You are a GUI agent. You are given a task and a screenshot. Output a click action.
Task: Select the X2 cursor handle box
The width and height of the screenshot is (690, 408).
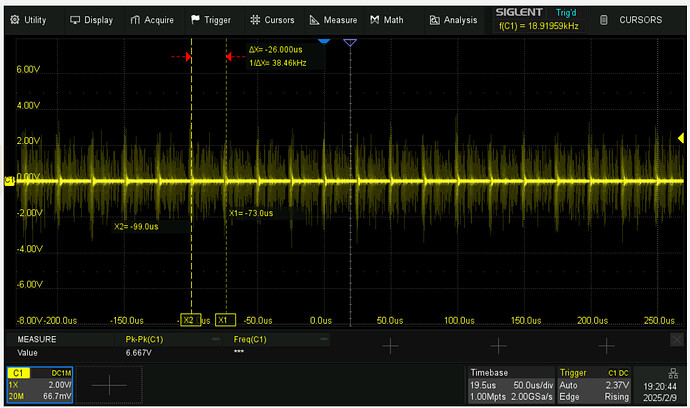pyautogui.click(x=191, y=320)
